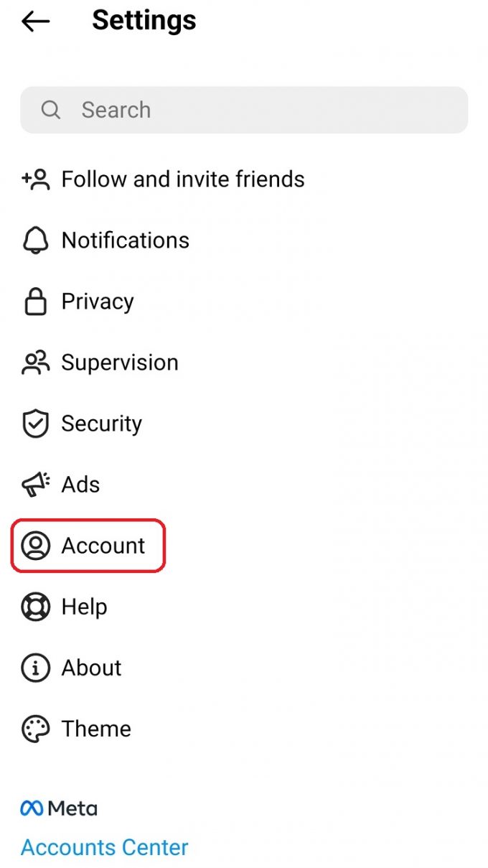The height and width of the screenshot is (868, 488).
Task: Select the Account profile icon
Action: [34, 546]
